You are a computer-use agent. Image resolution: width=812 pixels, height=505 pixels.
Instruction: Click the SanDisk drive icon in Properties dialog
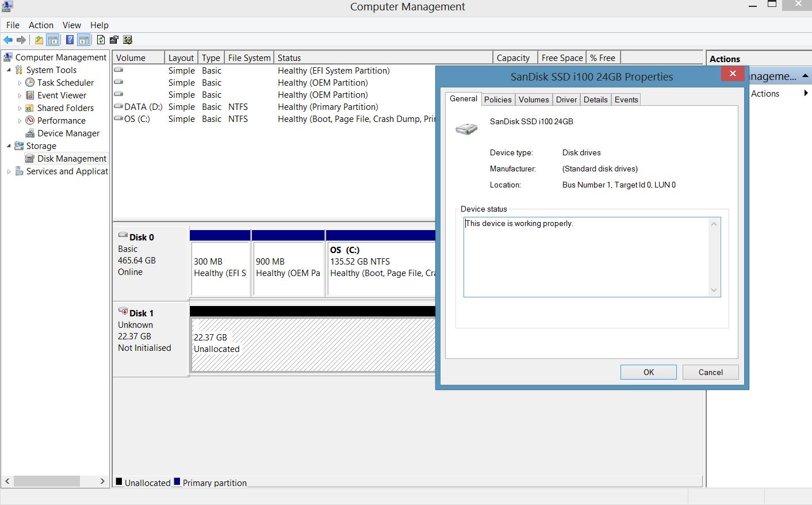[466, 128]
